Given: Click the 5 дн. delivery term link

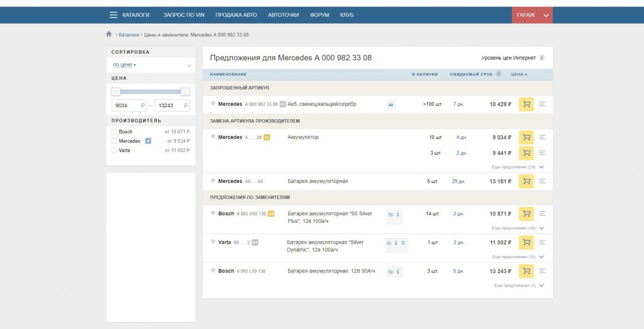Looking at the screenshot, I should (458, 272).
